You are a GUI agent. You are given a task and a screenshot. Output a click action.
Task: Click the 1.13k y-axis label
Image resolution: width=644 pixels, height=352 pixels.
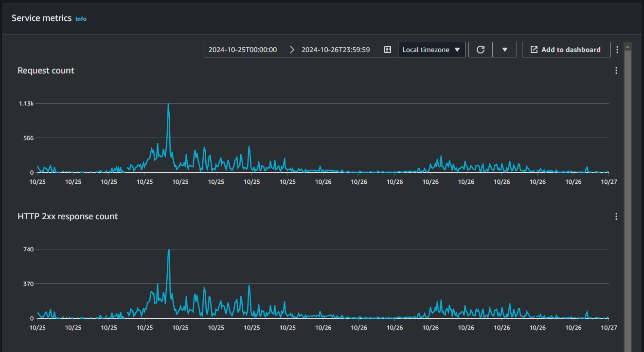click(26, 104)
